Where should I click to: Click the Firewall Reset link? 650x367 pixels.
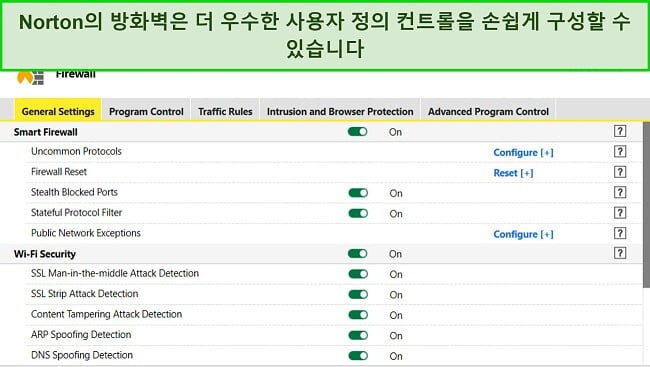click(x=513, y=173)
